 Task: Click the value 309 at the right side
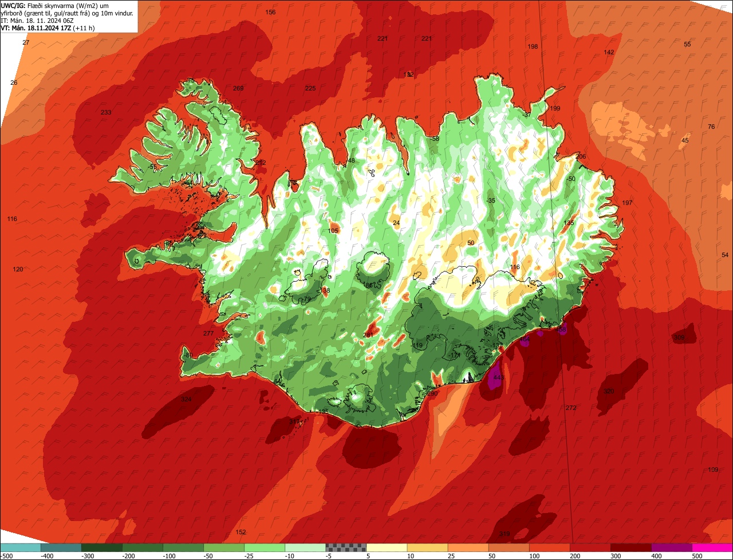(679, 338)
